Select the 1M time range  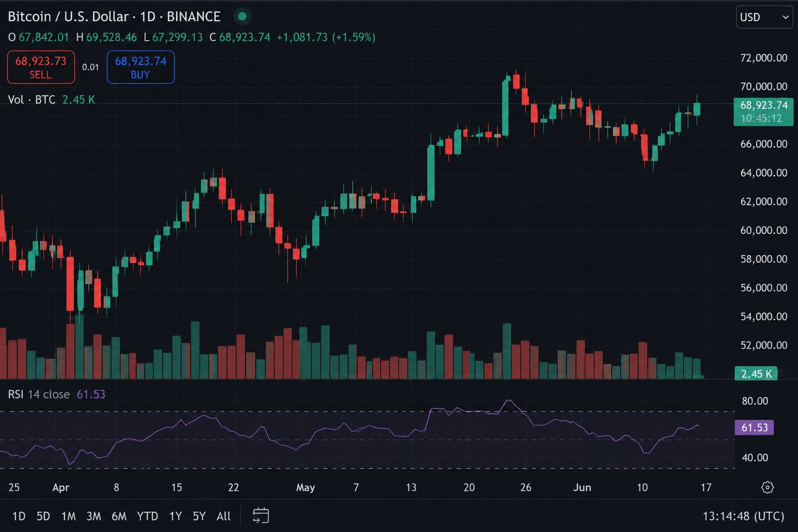click(x=69, y=516)
